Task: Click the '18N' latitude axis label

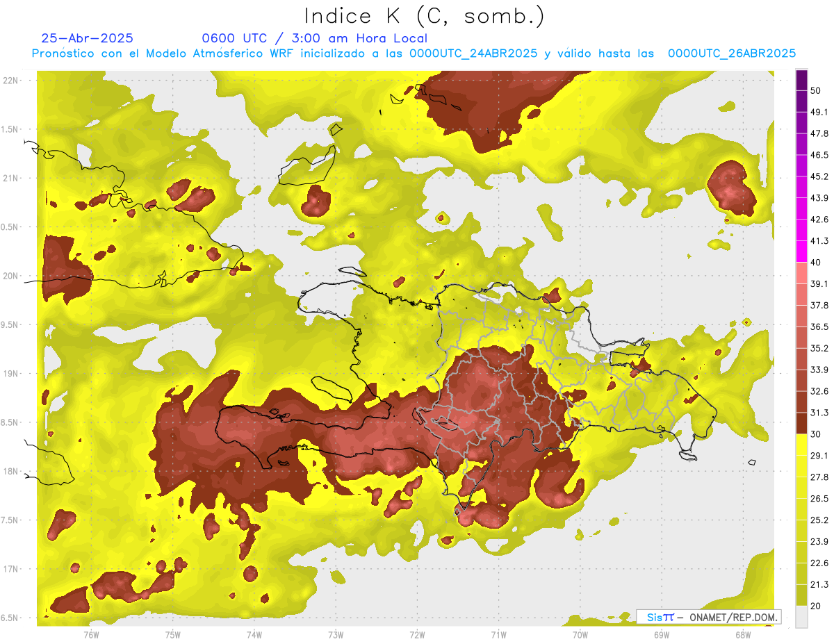Action: pos(11,471)
